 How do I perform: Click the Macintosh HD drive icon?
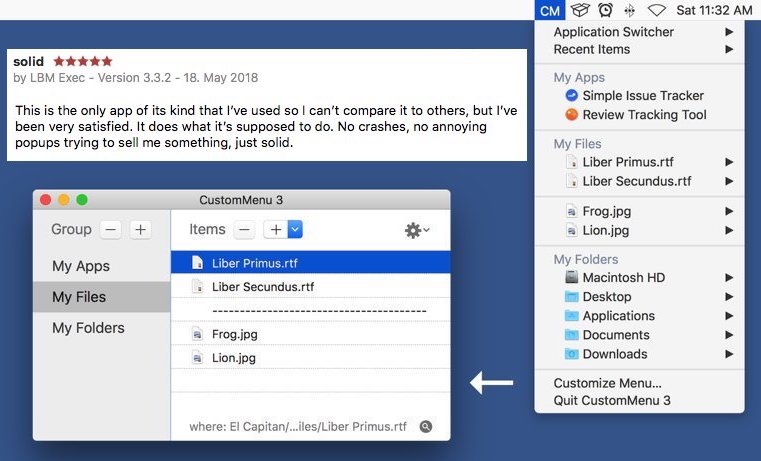coord(572,277)
